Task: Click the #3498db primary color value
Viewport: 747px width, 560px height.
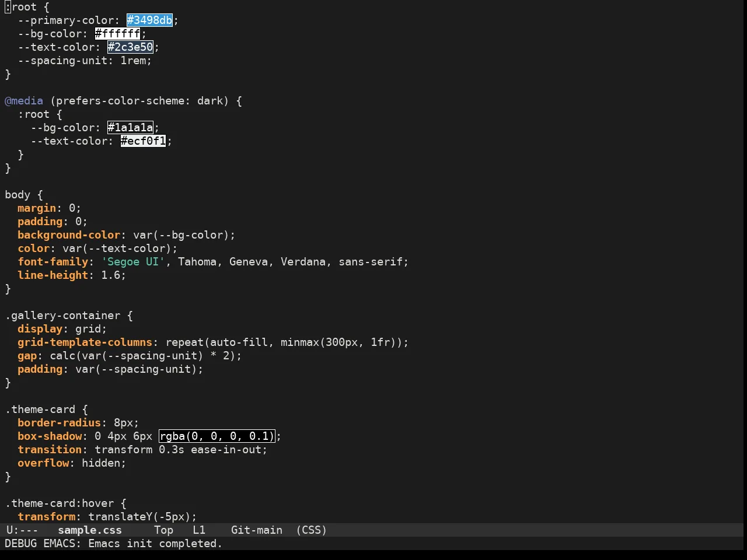Action: click(150, 20)
